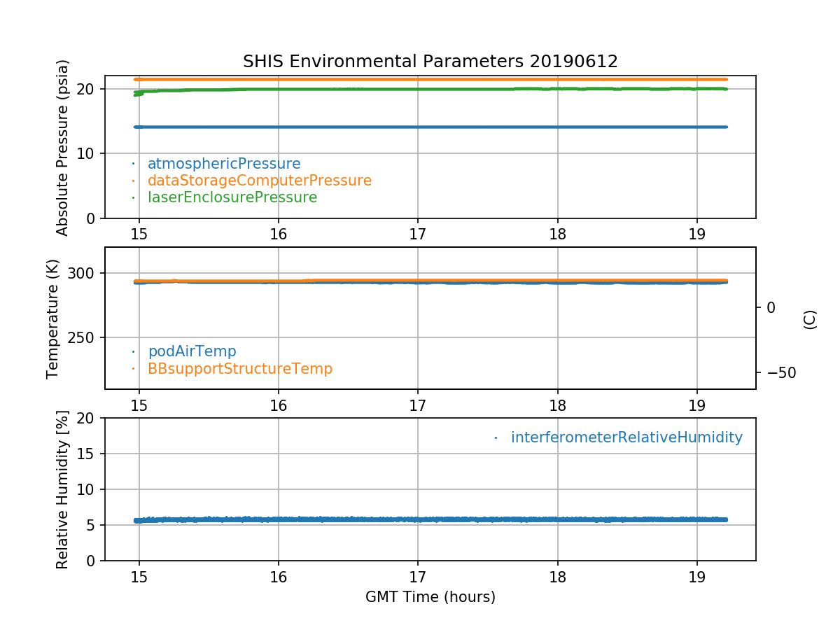Select the dataStorageComputerPressure legend entry
This screenshot has height=630, width=840.
tap(259, 181)
